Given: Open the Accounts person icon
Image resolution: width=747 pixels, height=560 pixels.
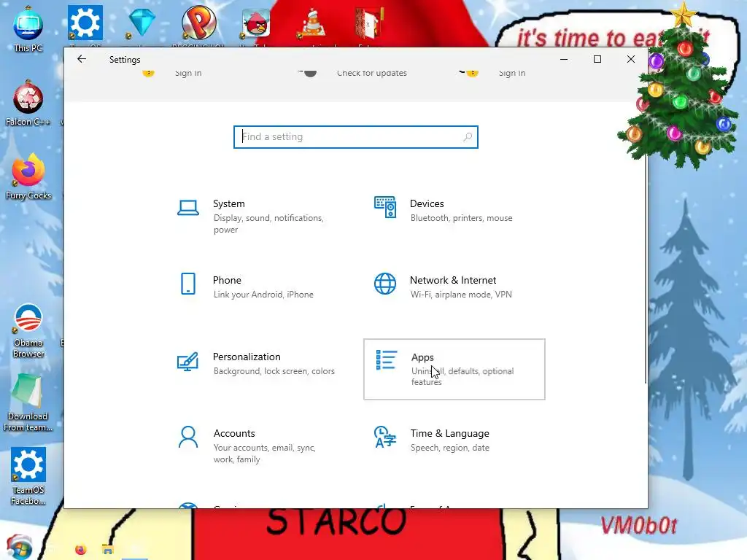Looking at the screenshot, I should pos(188,437).
